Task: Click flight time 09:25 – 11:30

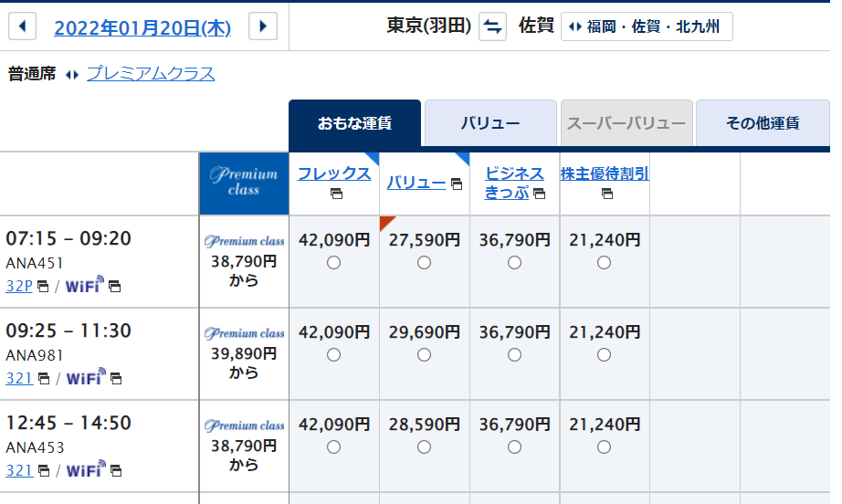Action: tap(68, 331)
